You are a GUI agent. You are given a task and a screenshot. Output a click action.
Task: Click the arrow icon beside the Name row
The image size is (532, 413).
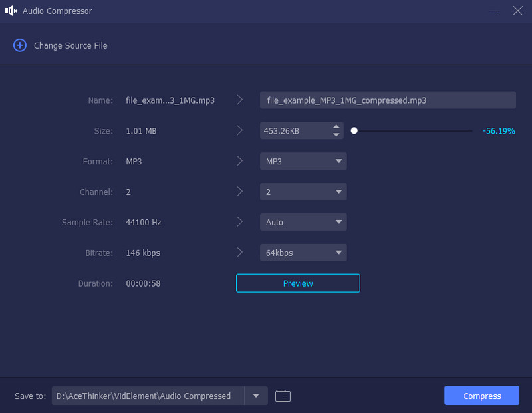[x=239, y=100]
